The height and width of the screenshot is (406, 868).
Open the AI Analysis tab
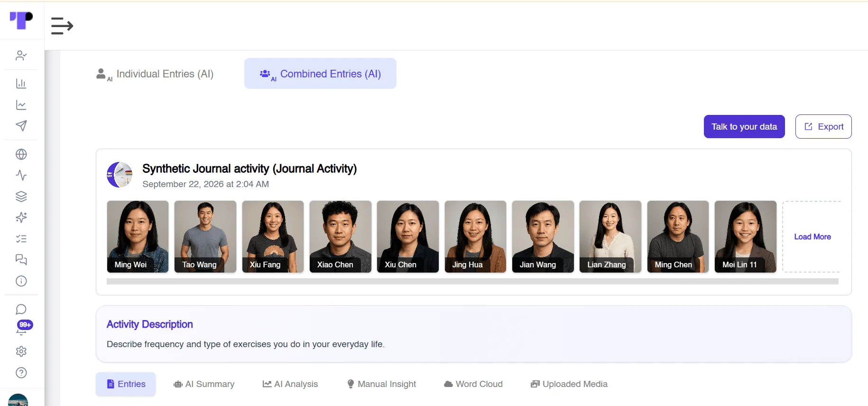pyautogui.click(x=290, y=384)
